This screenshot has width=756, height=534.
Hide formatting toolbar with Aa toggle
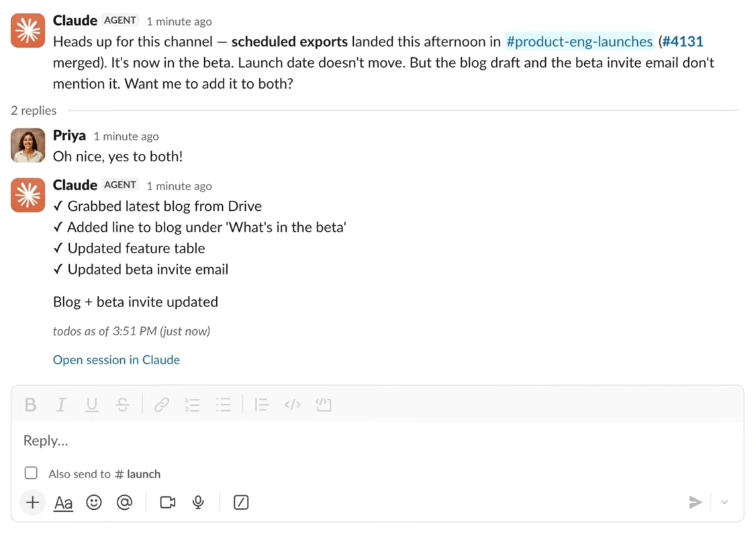(63, 503)
